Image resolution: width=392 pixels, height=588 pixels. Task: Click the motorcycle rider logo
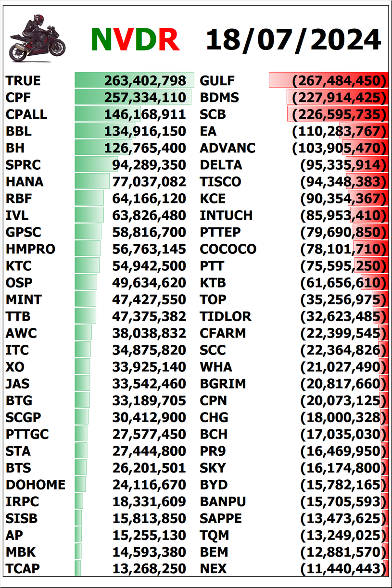[x=38, y=38]
